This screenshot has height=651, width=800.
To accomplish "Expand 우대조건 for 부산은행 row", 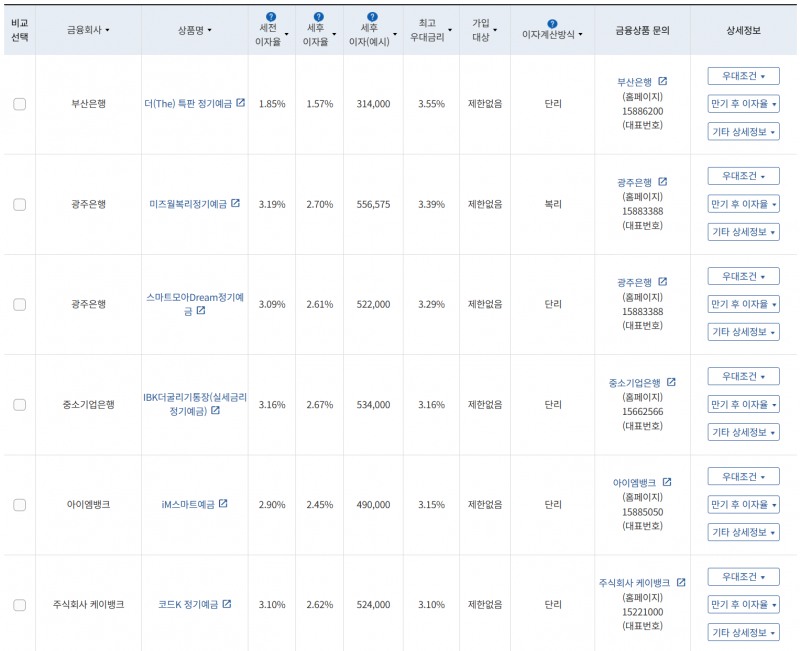I will click(743, 76).
